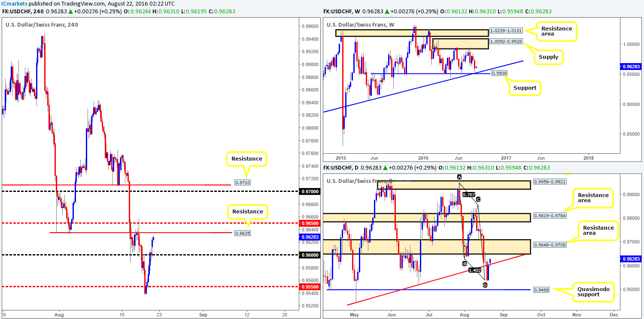Click the 23 date marker on 240 chart time axis
The height and width of the screenshot is (319, 644).
pos(159,314)
